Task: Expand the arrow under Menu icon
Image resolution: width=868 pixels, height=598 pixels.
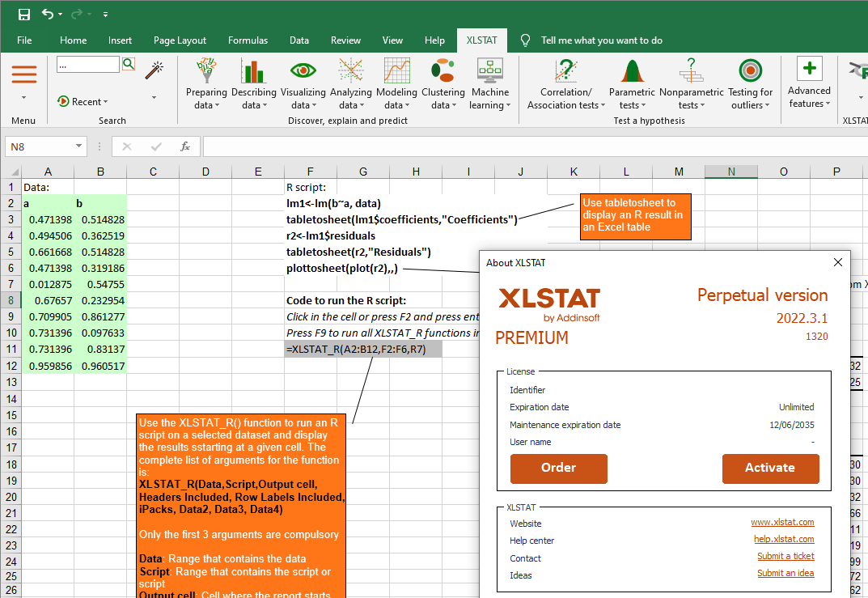Action: (x=23, y=98)
